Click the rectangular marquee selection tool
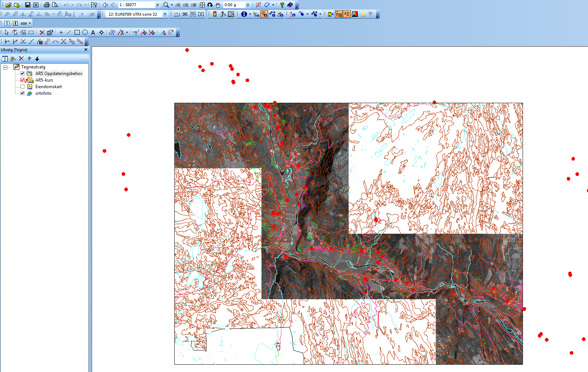 click(x=31, y=32)
